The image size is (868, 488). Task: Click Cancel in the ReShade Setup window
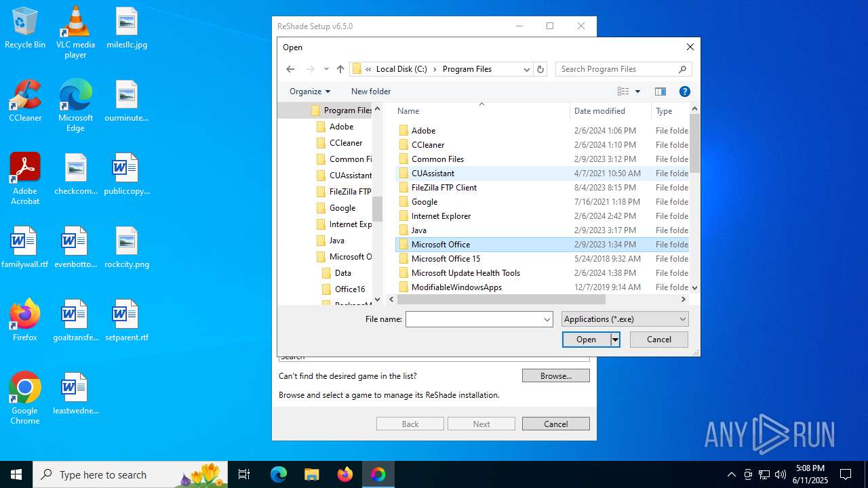[556, 424]
